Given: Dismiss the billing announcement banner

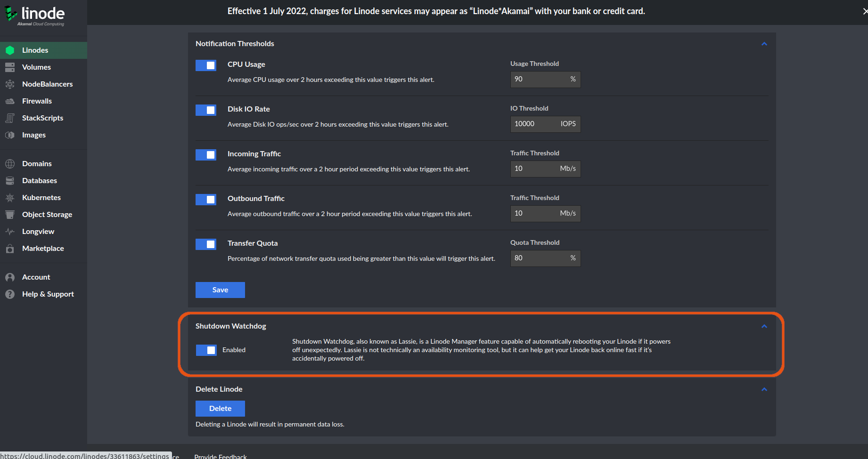Looking at the screenshot, I should pos(865,11).
